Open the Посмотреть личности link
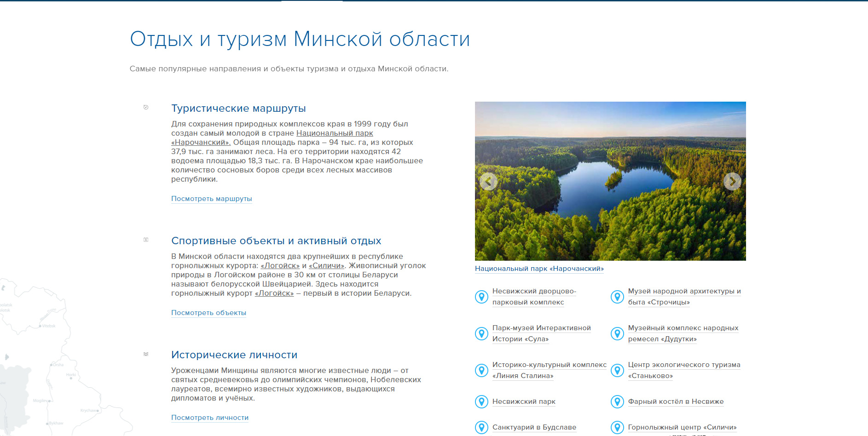This screenshot has width=868, height=436. pos(210,418)
